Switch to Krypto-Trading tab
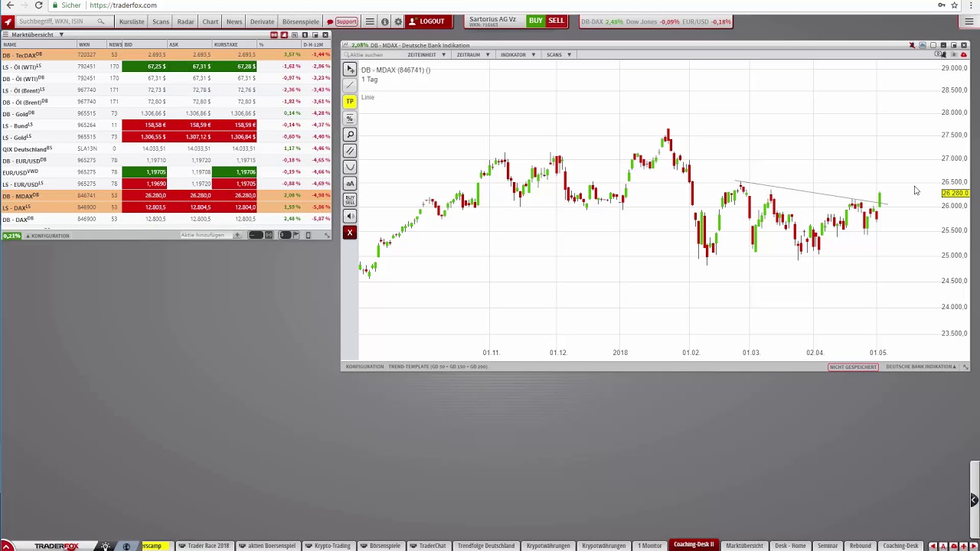 (x=328, y=546)
